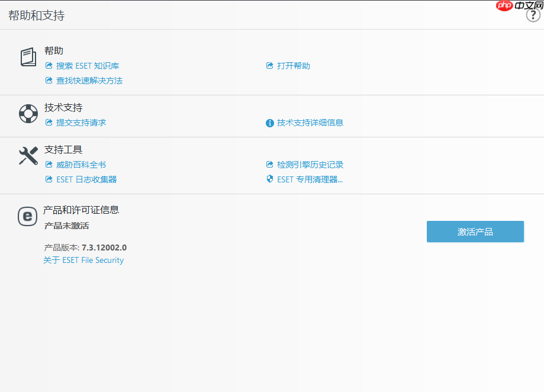Screen dimensions: 544x392
Task: Click link icon before 检测引擎历史记录
Action: click(x=269, y=165)
